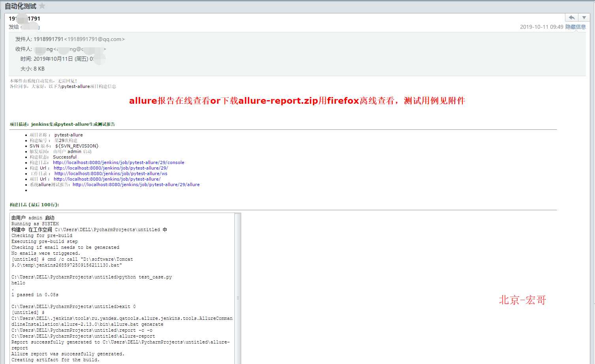Star the 自动化测试 email
The image size is (595, 364).
(x=42, y=6)
